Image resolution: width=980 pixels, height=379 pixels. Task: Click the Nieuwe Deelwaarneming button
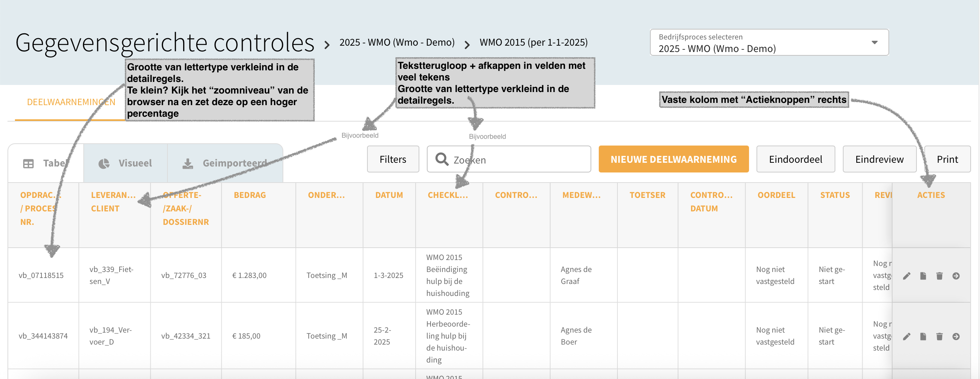(x=673, y=159)
